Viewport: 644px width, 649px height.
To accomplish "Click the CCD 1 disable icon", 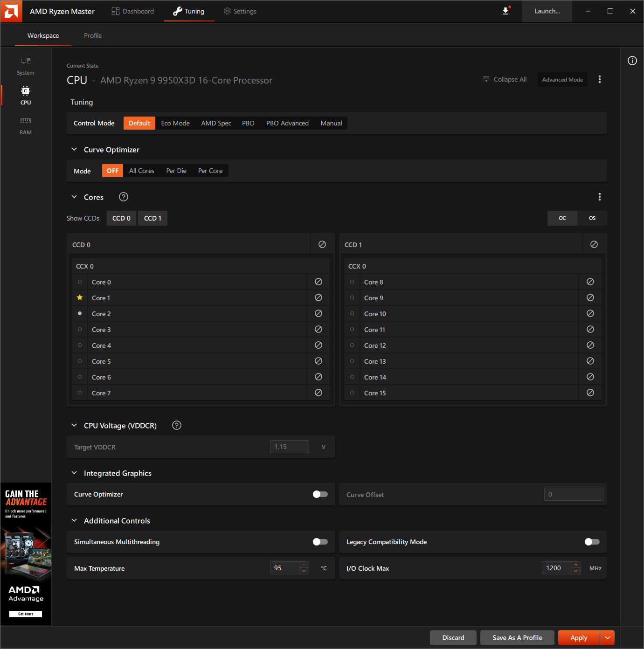I will point(594,244).
